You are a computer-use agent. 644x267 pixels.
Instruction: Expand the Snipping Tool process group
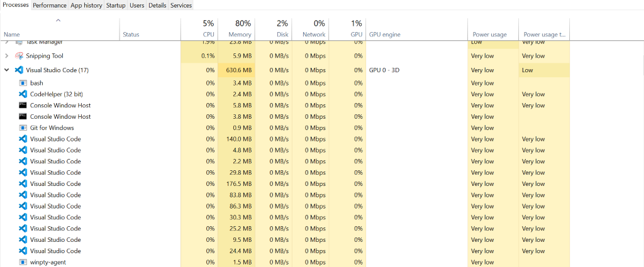(7, 56)
